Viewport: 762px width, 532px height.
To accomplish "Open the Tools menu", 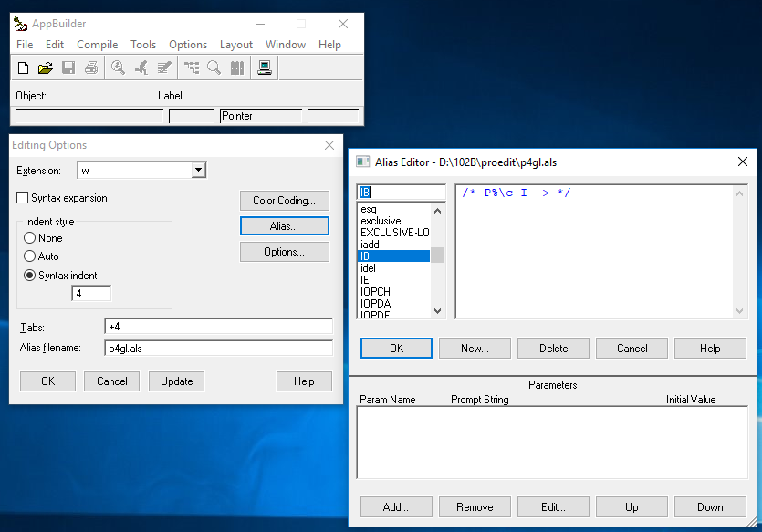I will pyautogui.click(x=143, y=45).
